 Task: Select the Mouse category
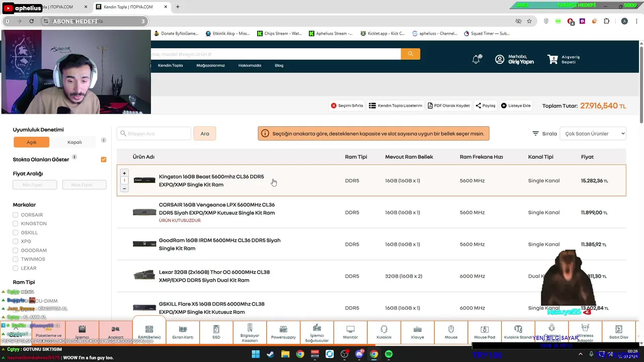click(451, 332)
